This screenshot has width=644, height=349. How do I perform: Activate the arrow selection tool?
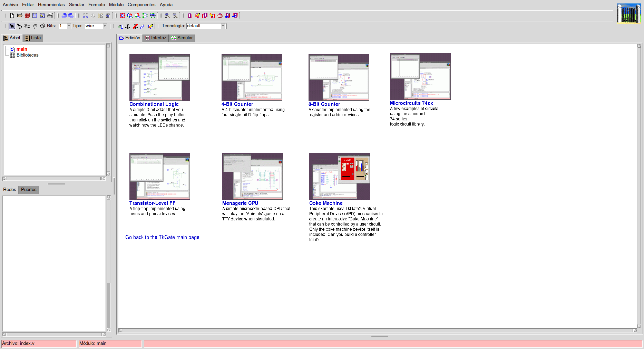pos(12,26)
